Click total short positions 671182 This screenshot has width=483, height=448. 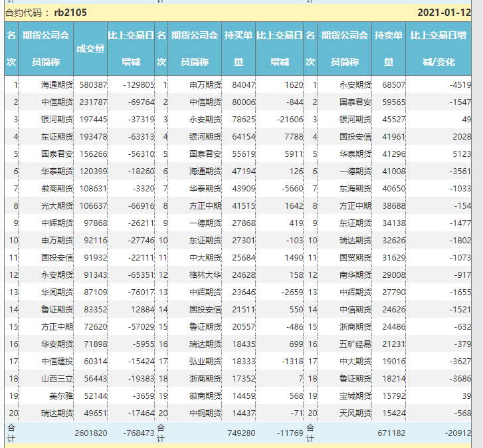coord(391,433)
